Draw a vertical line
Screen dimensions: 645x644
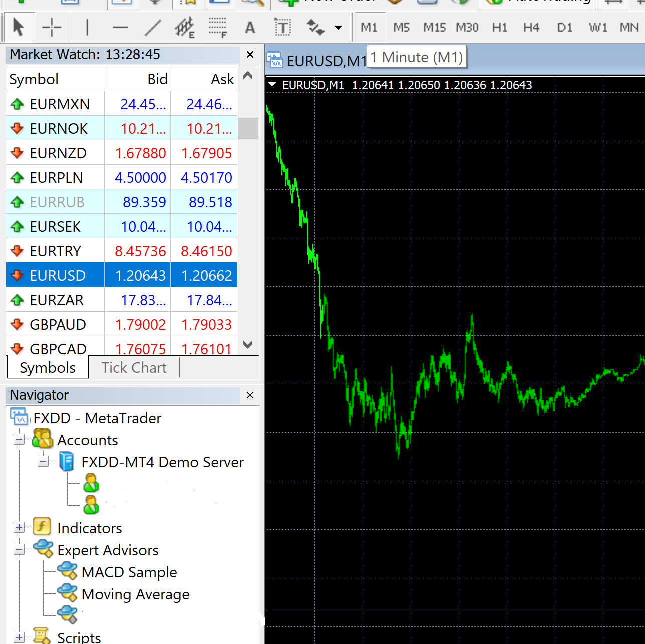pyautogui.click(x=87, y=27)
